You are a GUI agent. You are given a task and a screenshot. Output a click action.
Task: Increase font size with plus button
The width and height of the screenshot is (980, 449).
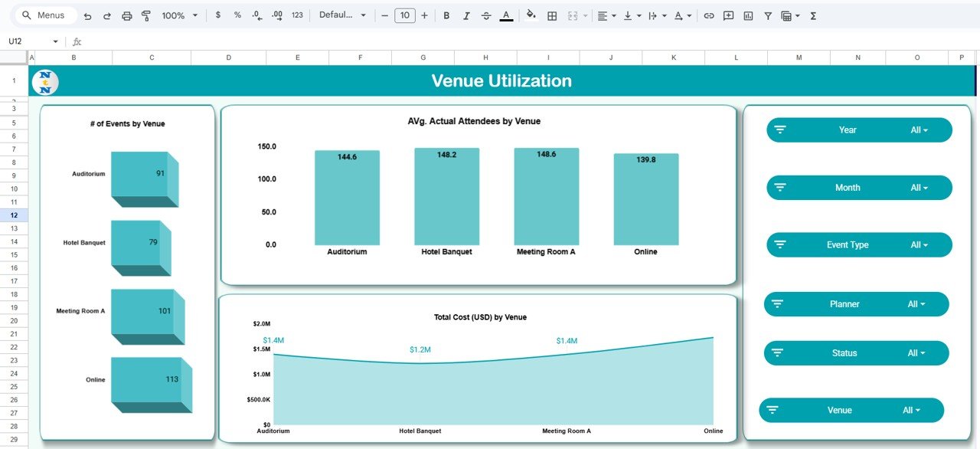(x=424, y=15)
